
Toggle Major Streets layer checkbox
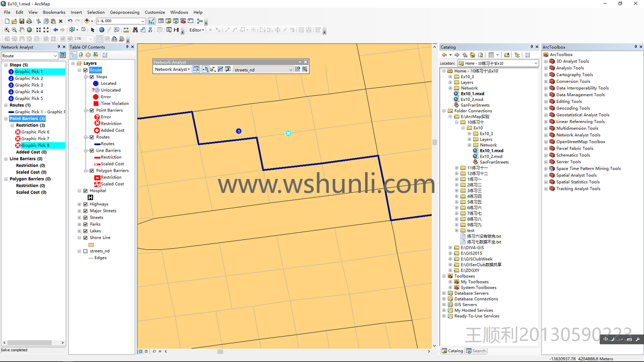[x=85, y=211]
